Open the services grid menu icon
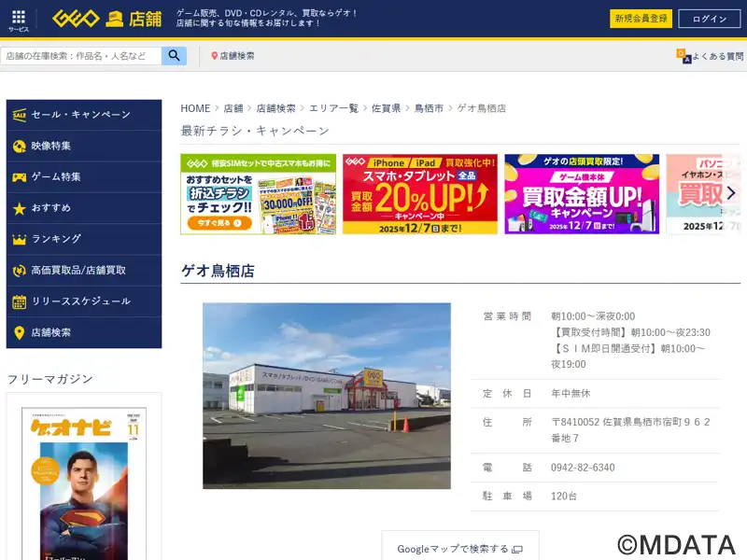 (19, 17)
